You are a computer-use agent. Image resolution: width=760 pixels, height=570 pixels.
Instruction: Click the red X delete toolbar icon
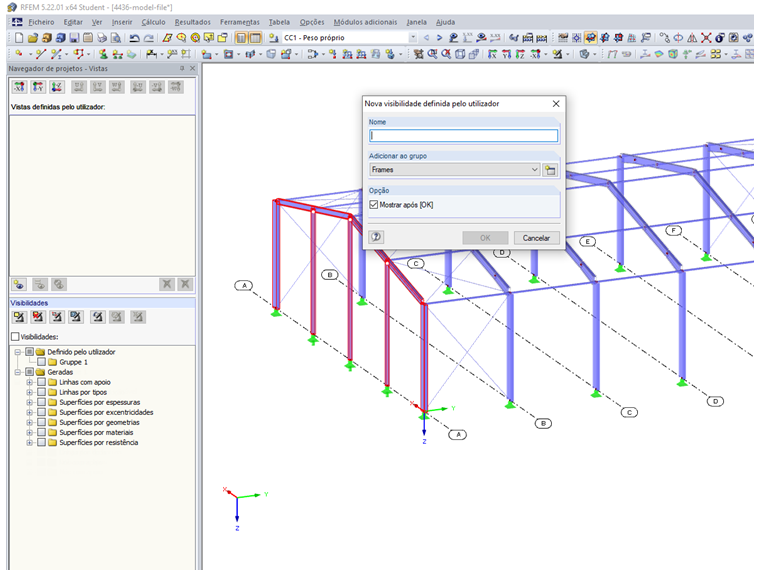pos(706,38)
